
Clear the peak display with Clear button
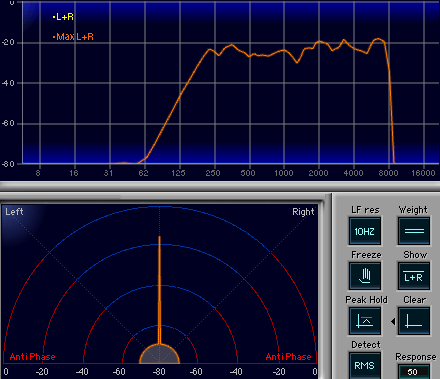(414, 321)
